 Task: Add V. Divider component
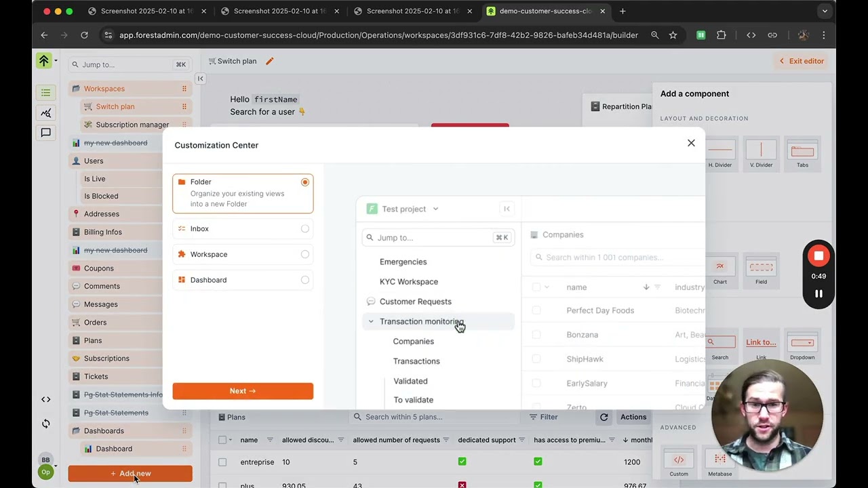coord(761,154)
